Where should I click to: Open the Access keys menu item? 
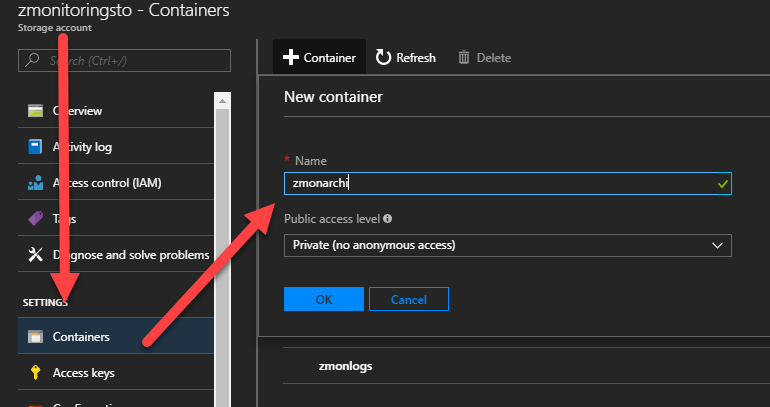tap(116, 373)
